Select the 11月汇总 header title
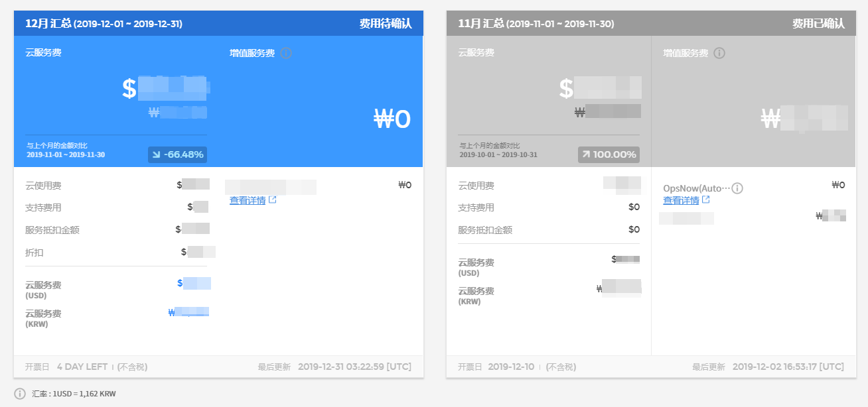The height and width of the screenshot is (407, 868). pyautogui.click(x=536, y=24)
